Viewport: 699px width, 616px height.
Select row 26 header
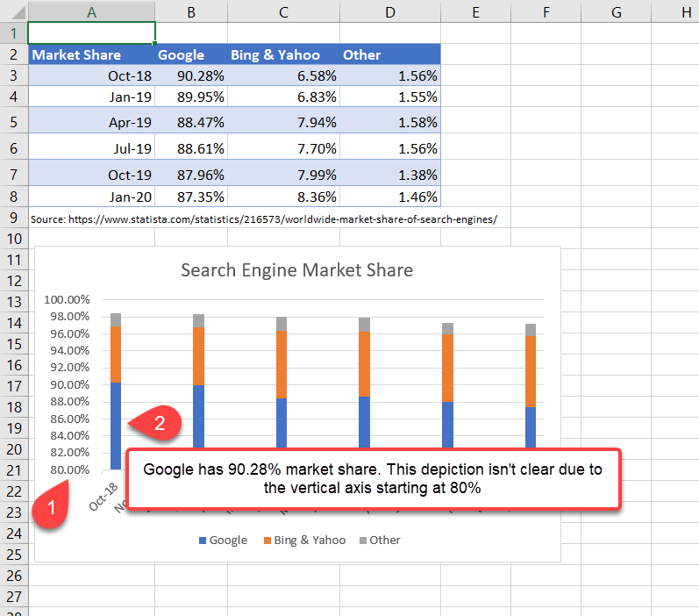point(14,576)
